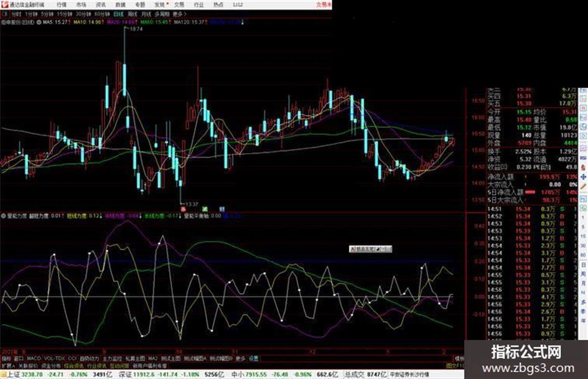
Task: Click the green event badge under the chart
Action: [205, 208]
